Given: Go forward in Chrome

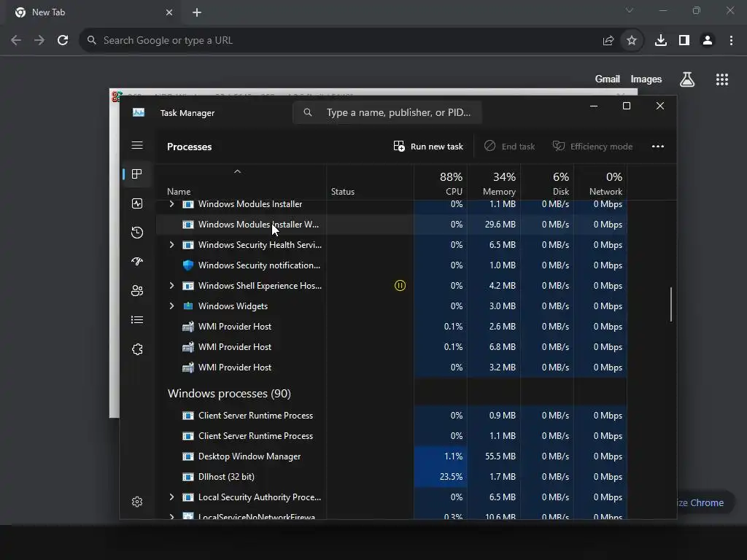Looking at the screenshot, I should pyautogui.click(x=39, y=41).
